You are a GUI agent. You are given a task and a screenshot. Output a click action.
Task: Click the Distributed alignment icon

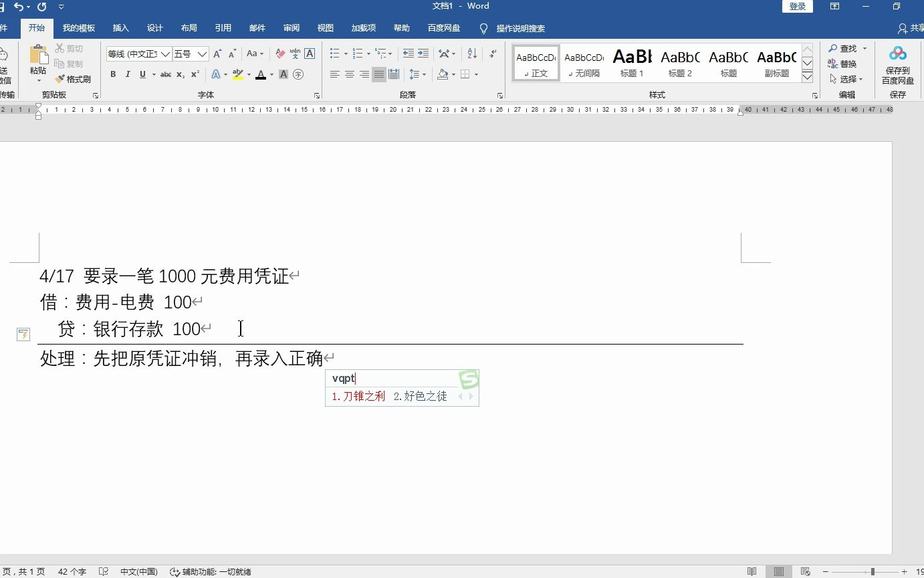[394, 74]
